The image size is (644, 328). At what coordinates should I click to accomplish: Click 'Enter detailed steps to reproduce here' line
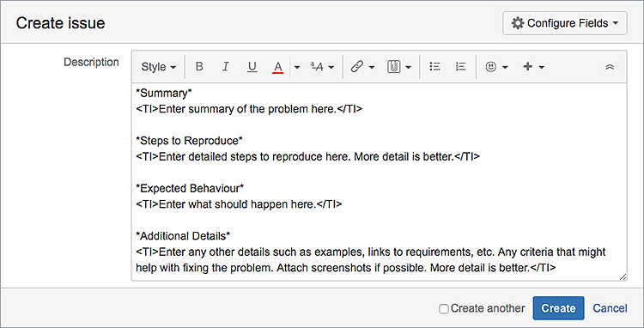pyautogui.click(x=307, y=157)
